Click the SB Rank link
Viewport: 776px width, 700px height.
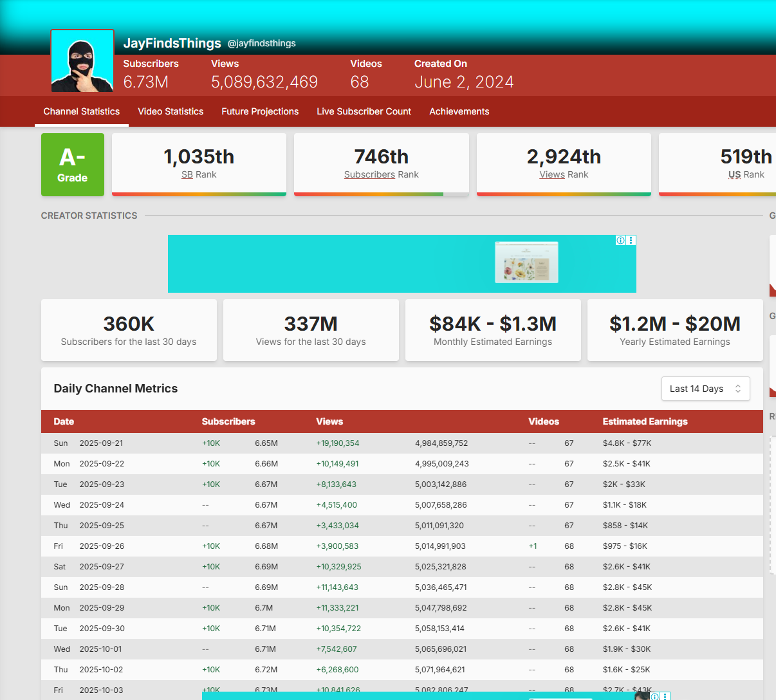tap(187, 174)
